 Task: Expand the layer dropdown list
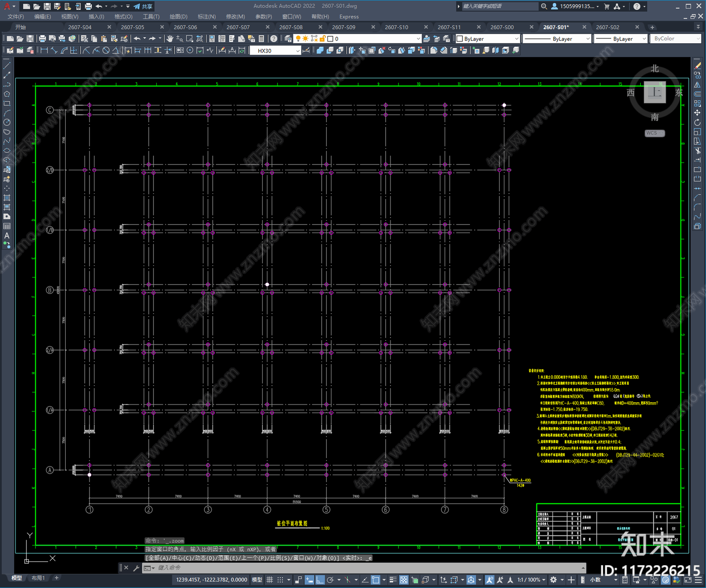tap(418, 39)
